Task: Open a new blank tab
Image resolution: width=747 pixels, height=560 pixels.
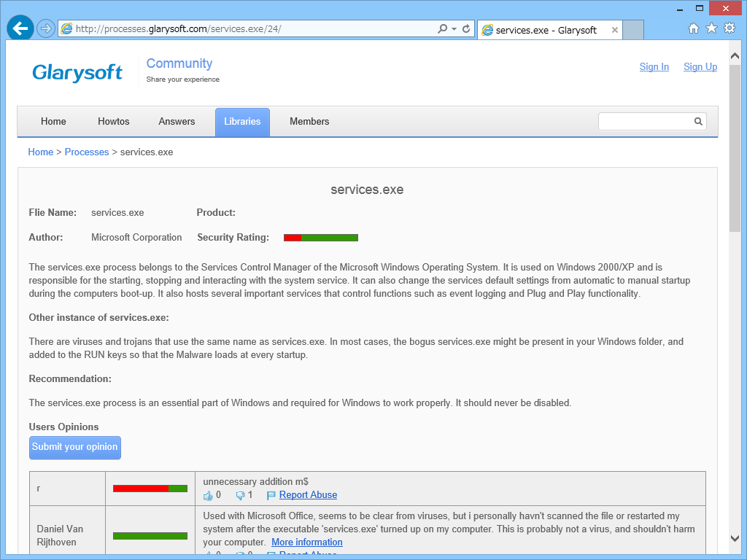Action: pyautogui.click(x=633, y=30)
